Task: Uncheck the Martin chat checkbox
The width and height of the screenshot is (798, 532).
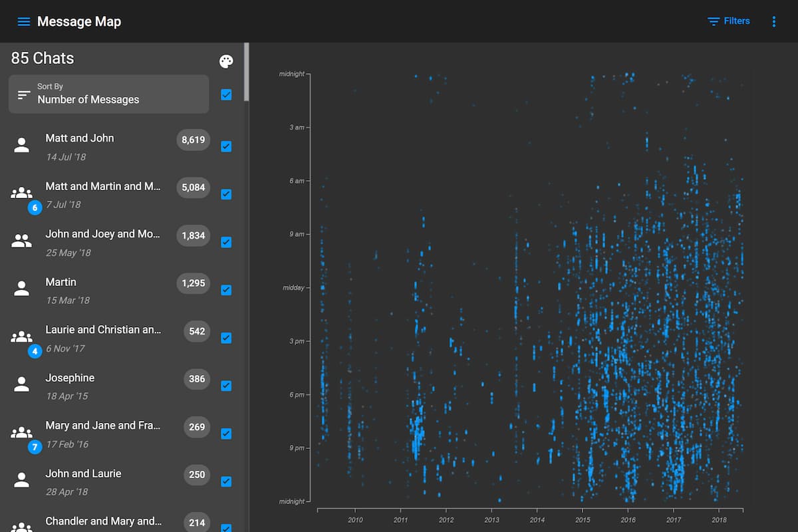Action: (x=226, y=290)
